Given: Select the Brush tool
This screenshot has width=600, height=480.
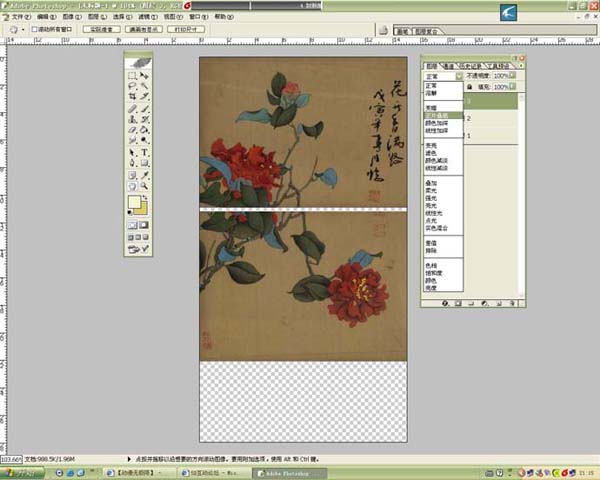Looking at the screenshot, I should click(144, 109).
